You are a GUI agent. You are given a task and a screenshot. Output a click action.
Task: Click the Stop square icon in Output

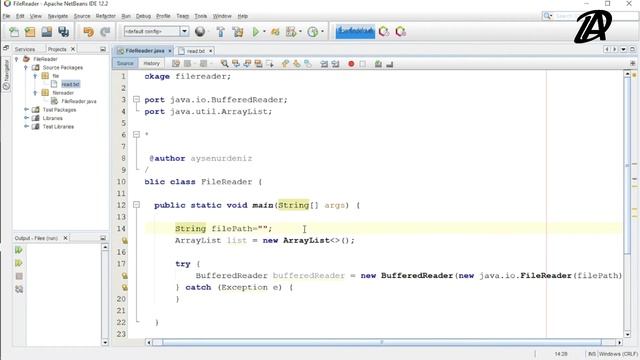pos(19,276)
